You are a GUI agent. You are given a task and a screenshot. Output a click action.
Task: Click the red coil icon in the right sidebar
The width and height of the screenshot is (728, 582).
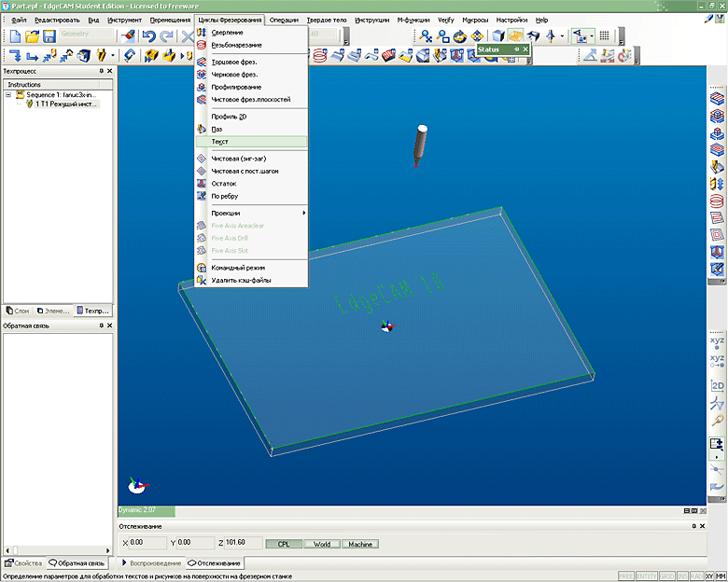click(718, 201)
